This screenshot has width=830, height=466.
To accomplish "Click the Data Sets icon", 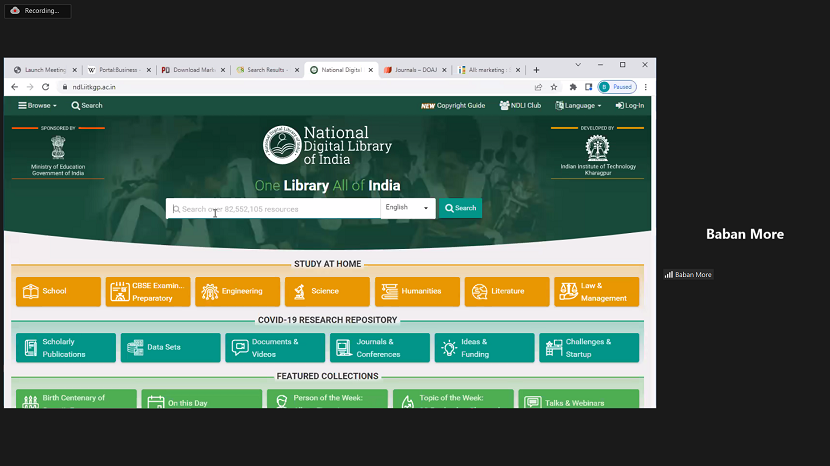I will coord(135,347).
